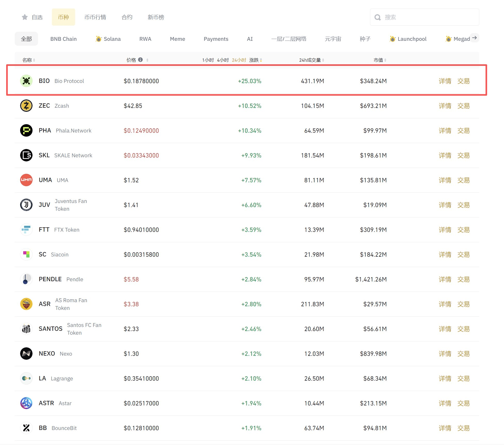The width and height of the screenshot is (504, 447).
Task: Click the LA Lagrange logo
Action: (x=26, y=378)
